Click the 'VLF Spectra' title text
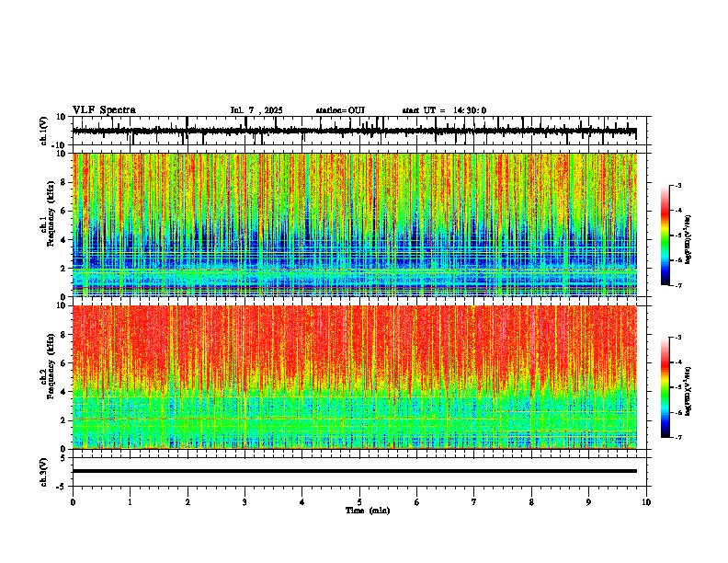Screen dimensions: 728x563 (104, 110)
